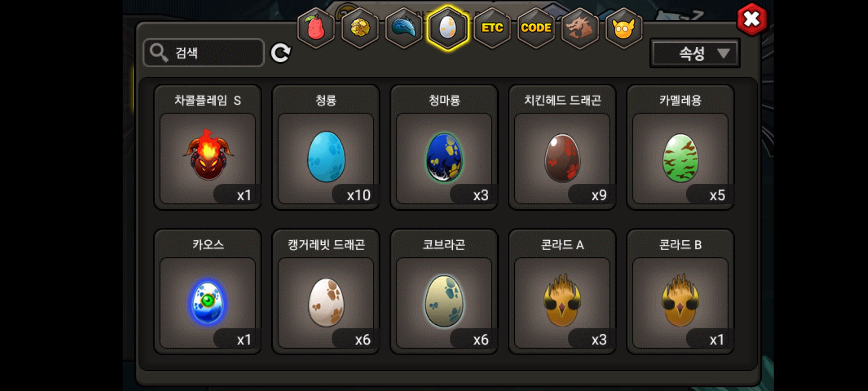Click the magnifying glass search icon
This screenshot has width=868, height=391.
pos(159,53)
